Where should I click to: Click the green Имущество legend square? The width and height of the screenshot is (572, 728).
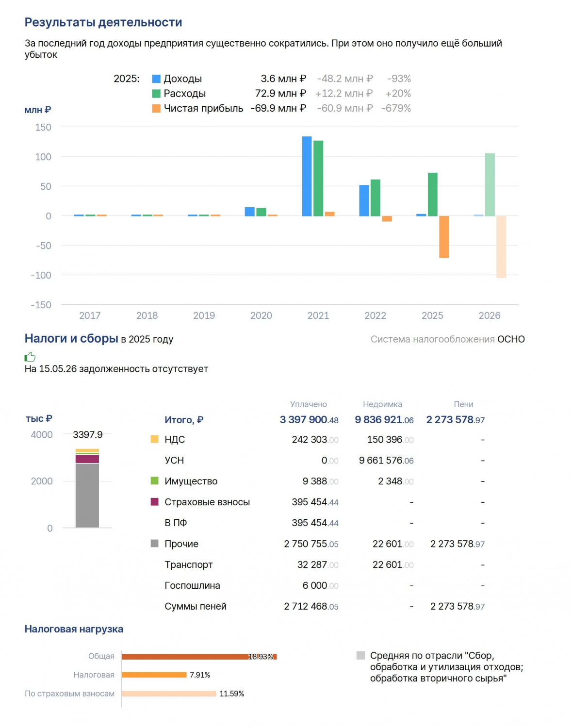(155, 481)
